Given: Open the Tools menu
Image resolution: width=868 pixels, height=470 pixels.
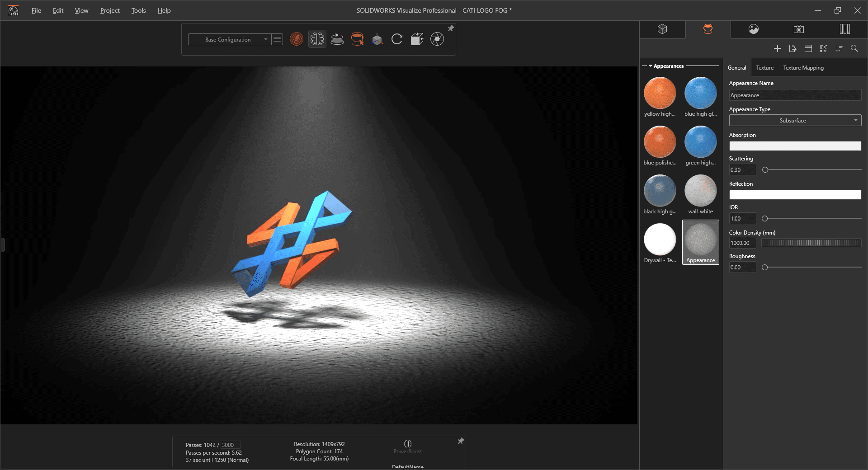Looking at the screenshot, I should pos(138,10).
